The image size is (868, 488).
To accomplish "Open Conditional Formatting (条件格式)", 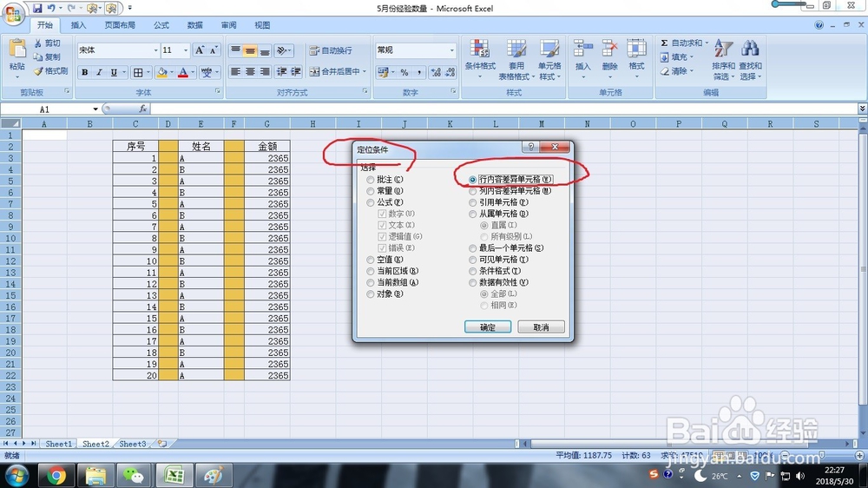I will point(480,60).
